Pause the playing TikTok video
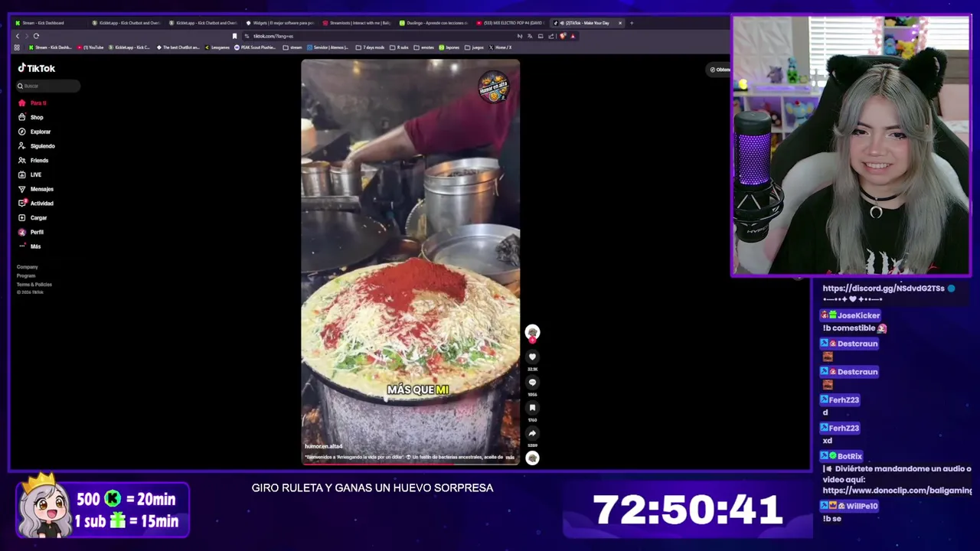 410,260
